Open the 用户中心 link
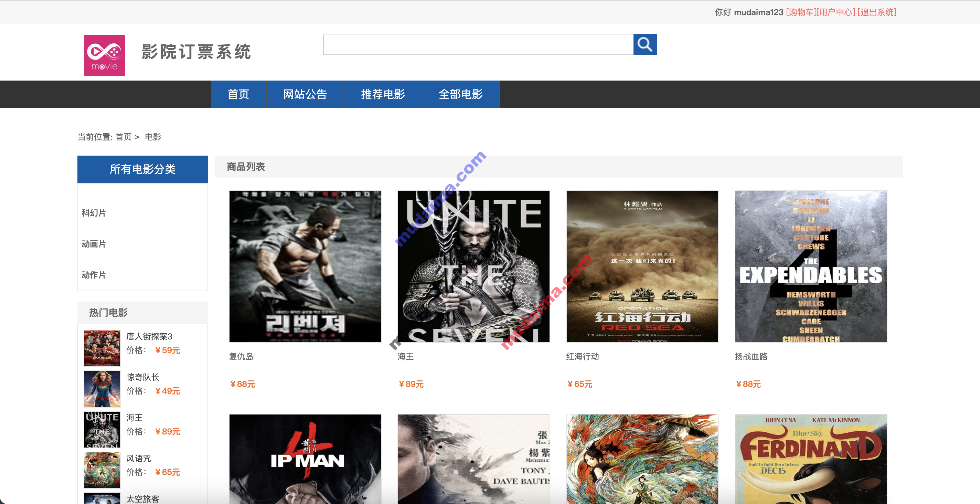This screenshot has width=980, height=504. (x=836, y=12)
